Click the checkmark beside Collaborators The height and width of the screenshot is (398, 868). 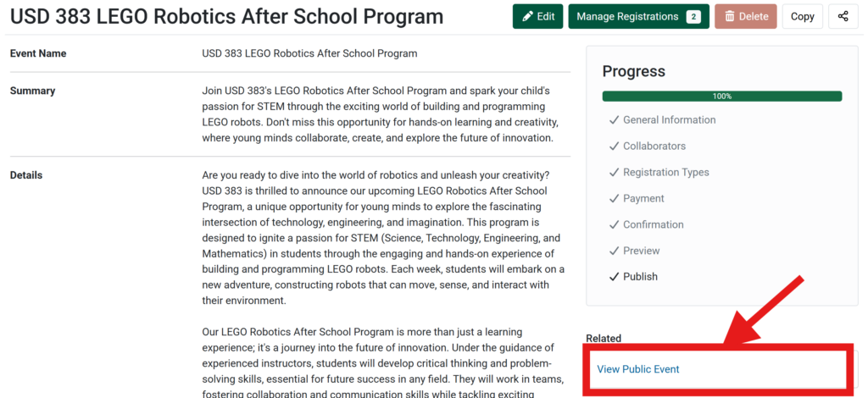(x=614, y=146)
